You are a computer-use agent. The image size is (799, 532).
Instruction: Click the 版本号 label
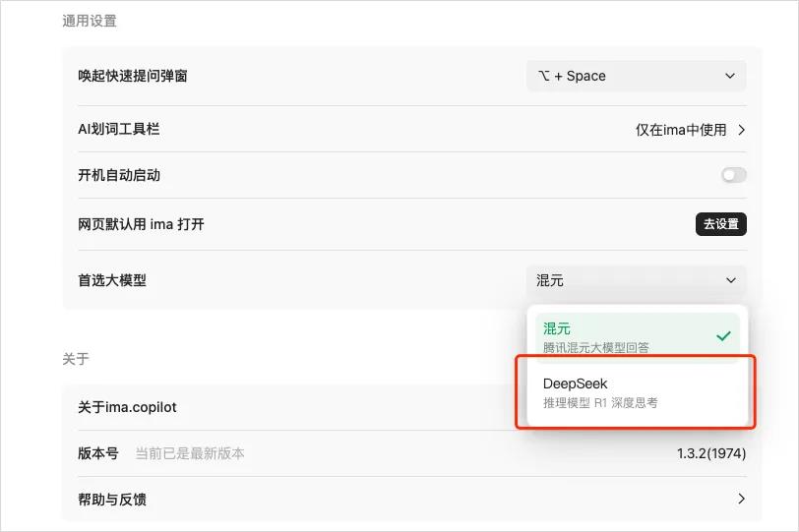[x=98, y=453]
